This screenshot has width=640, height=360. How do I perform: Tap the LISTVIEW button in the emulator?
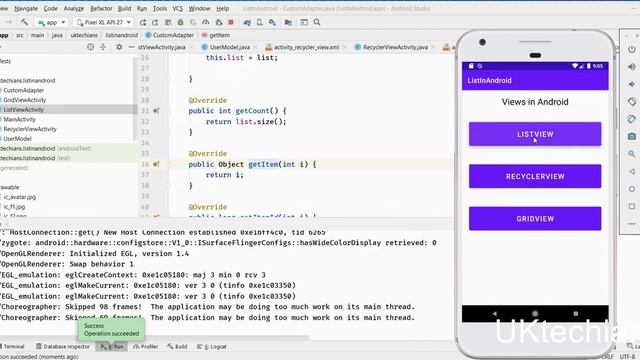535,134
